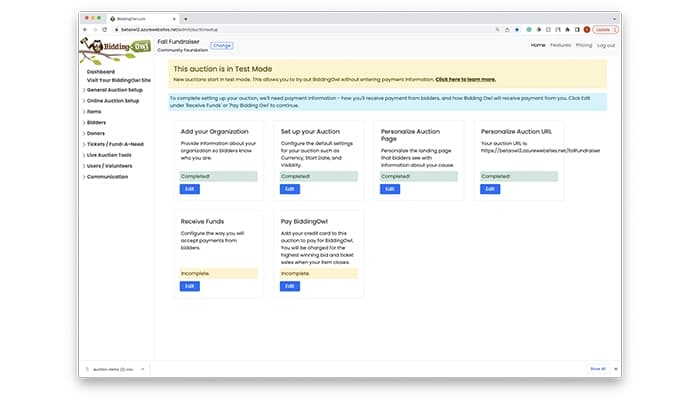Expand the Bidders sidebar section
This screenshot has width=700, height=400.
(97, 122)
